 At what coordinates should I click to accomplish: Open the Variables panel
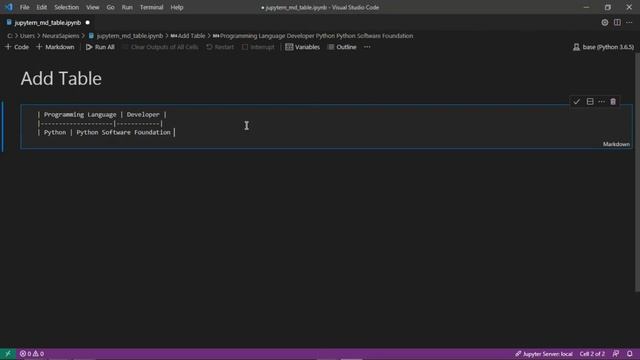302,47
